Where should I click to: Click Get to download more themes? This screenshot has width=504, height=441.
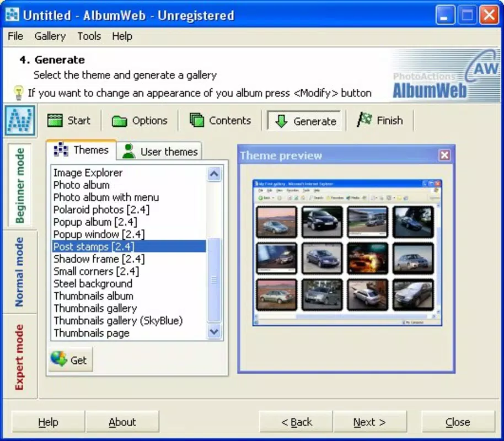71,359
